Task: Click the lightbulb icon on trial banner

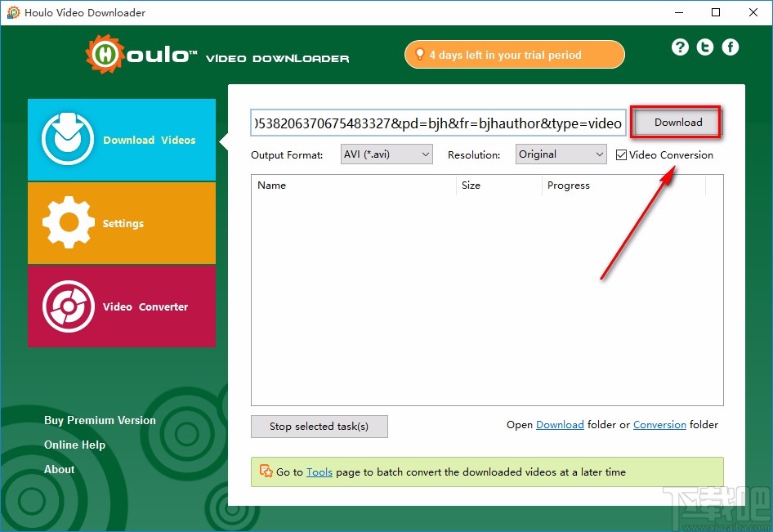Action: coord(420,54)
